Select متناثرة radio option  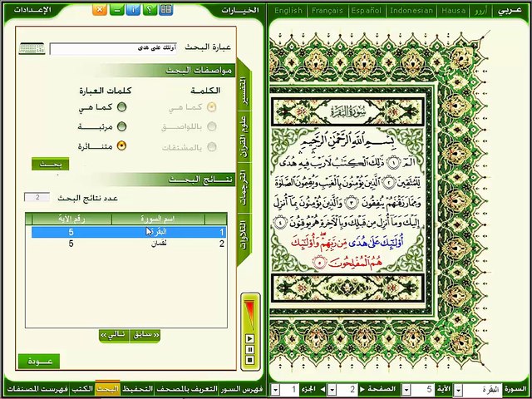(x=121, y=146)
